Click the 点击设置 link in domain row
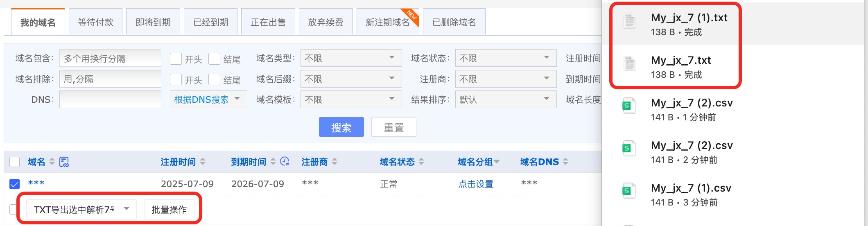 [476, 184]
